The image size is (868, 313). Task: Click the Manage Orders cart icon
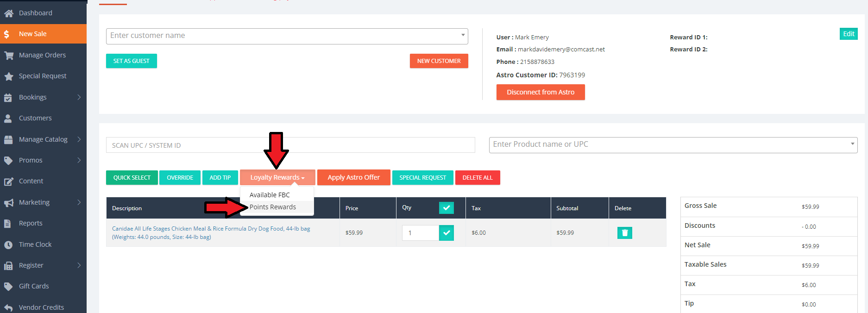point(8,56)
